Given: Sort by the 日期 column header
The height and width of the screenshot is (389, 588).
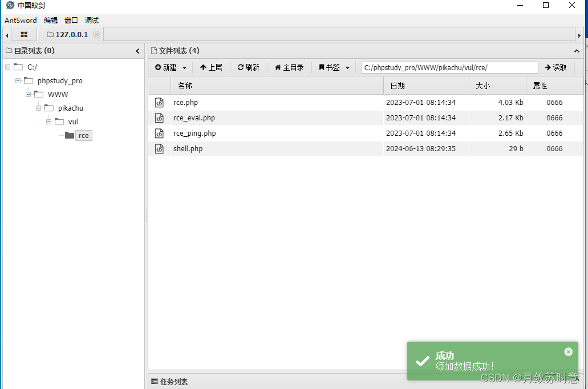Looking at the screenshot, I should (x=426, y=86).
